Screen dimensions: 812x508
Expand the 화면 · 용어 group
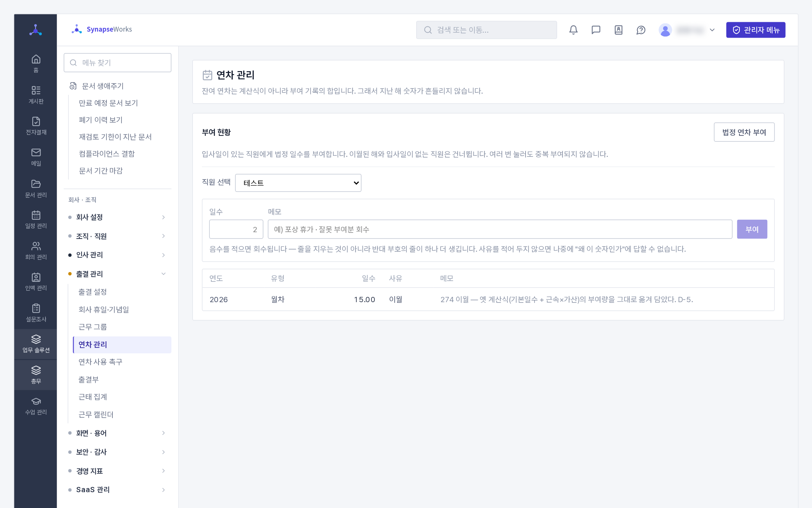(118, 433)
